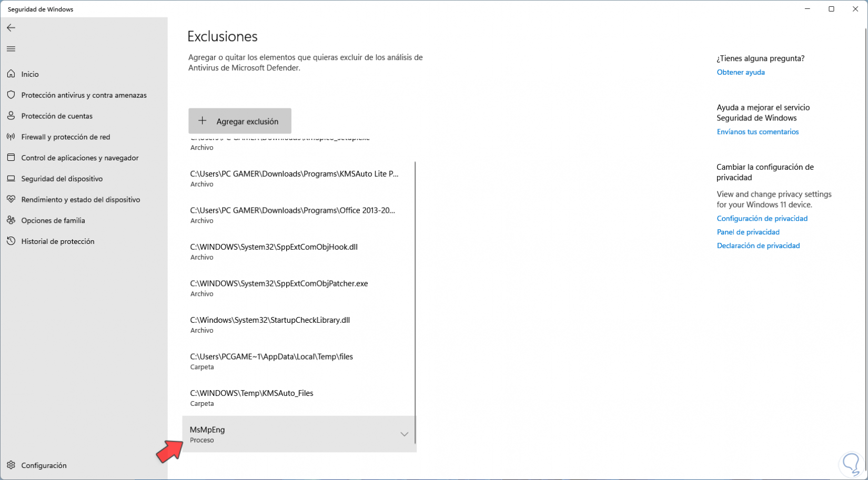Click the family options icon

coord(11,220)
